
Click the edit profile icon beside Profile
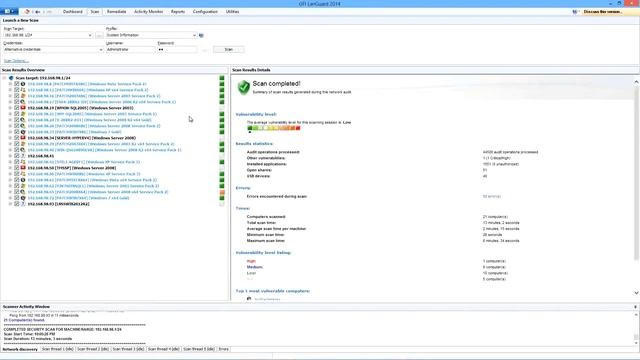pyautogui.click(x=201, y=36)
